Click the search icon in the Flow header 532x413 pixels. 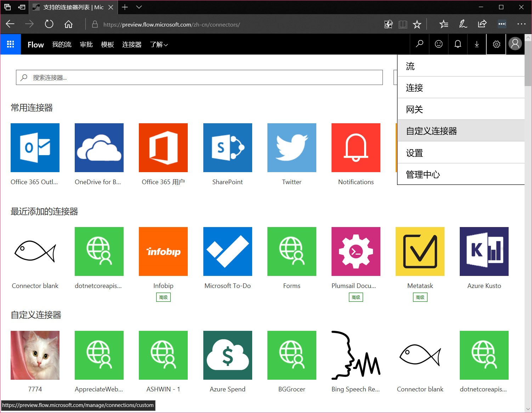(419, 44)
